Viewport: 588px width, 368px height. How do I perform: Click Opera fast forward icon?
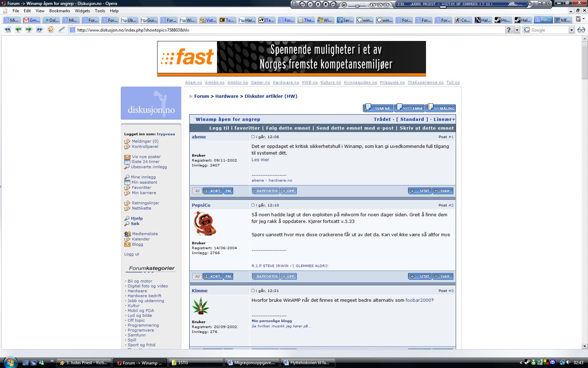pos(40,29)
